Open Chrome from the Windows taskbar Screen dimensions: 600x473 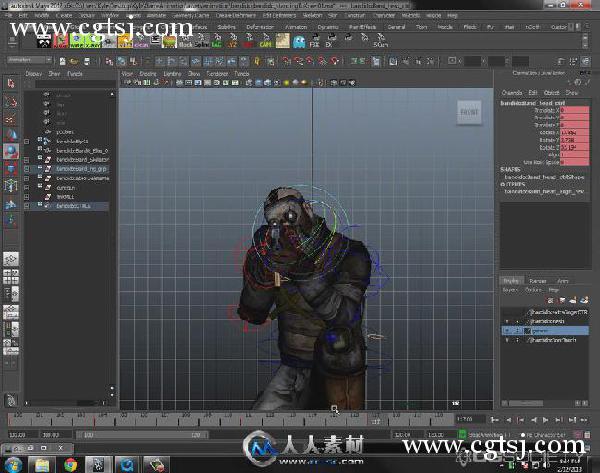pyautogui.click(x=70, y=465)
